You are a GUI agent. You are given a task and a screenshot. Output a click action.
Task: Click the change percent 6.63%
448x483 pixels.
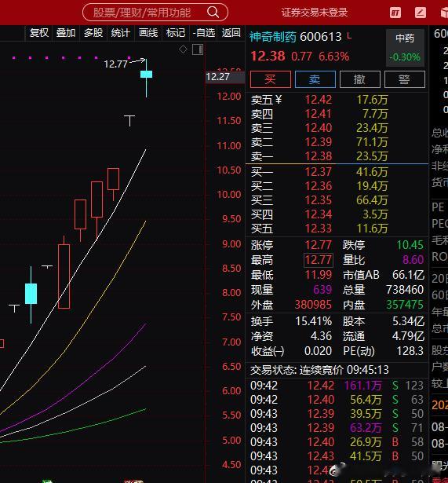tap(334, 57)
